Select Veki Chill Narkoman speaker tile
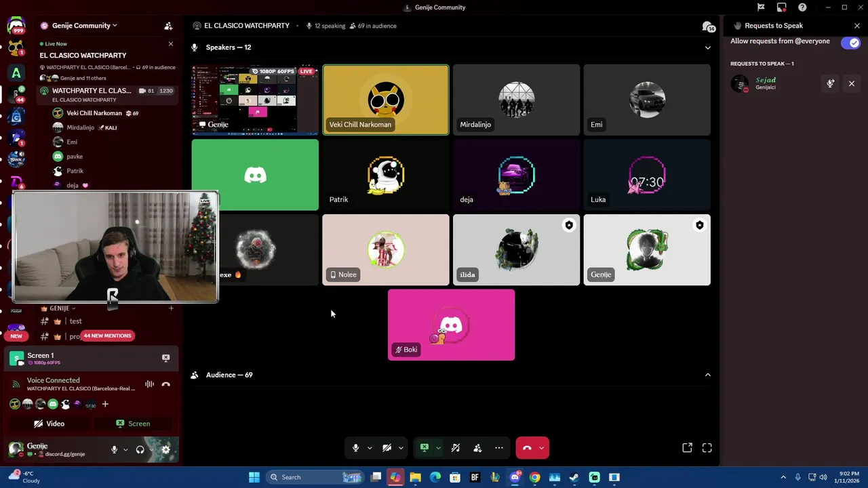This screenshot has height=488, width=868. coord(386,100)
